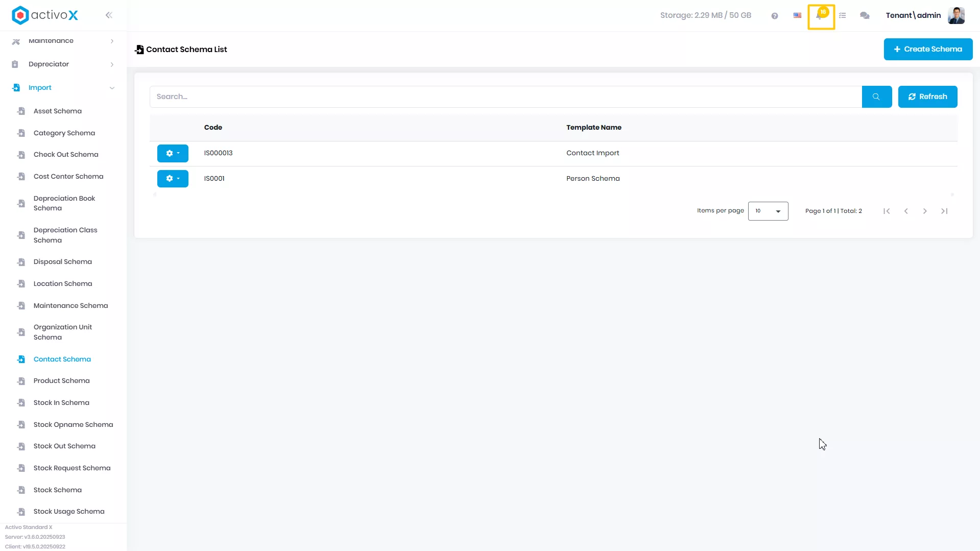Screen dimensions: 980x551
Task: Click the Import section icon
Action: [16, 88]
